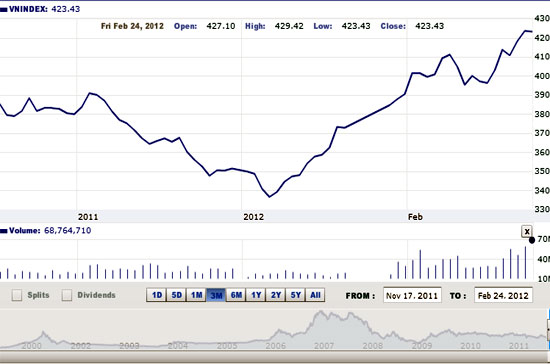Click the Volume value 68,764,710

(x=68, y=230)
